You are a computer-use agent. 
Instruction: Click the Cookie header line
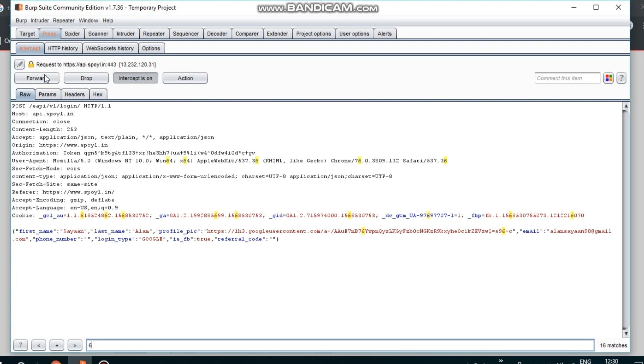click(298, 215)
